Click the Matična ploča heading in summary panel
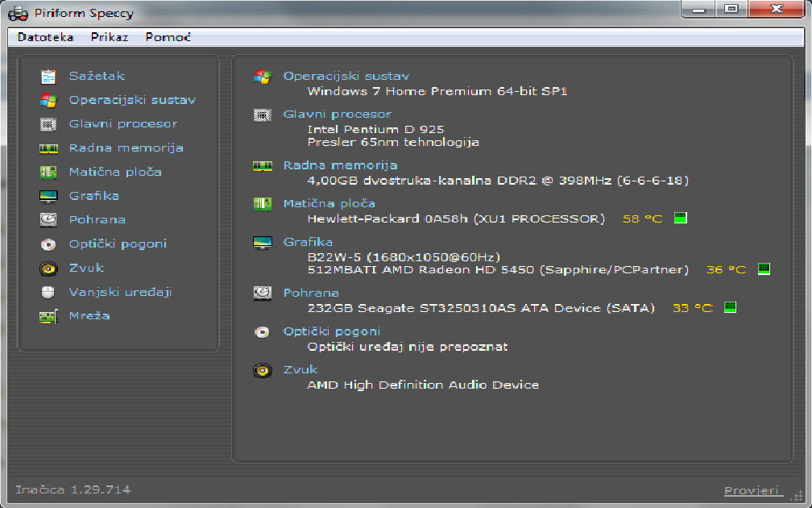The height and width of the screenshot is (508, 812). 329,203
